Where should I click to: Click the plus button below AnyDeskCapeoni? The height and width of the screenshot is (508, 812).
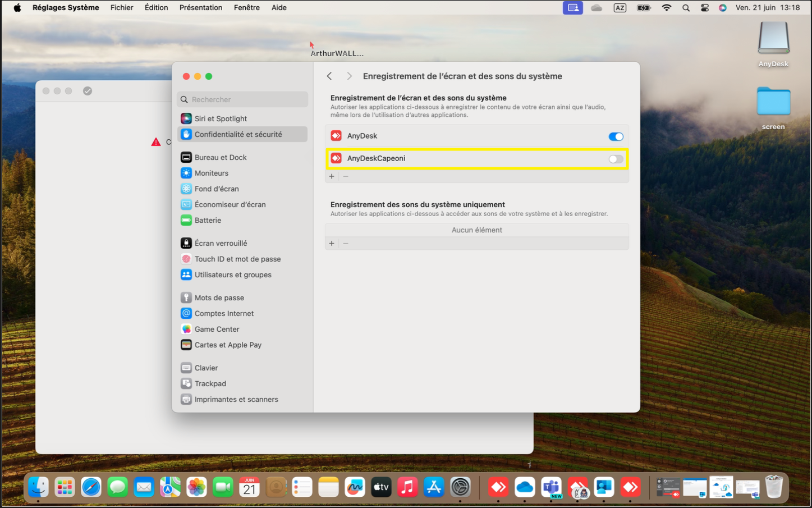click(x=332, y=176)
